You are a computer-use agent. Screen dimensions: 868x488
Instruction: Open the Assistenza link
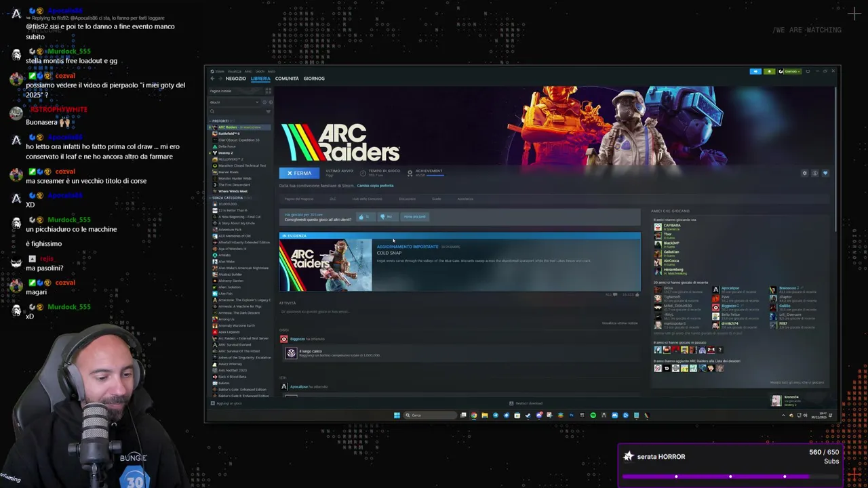465,199
